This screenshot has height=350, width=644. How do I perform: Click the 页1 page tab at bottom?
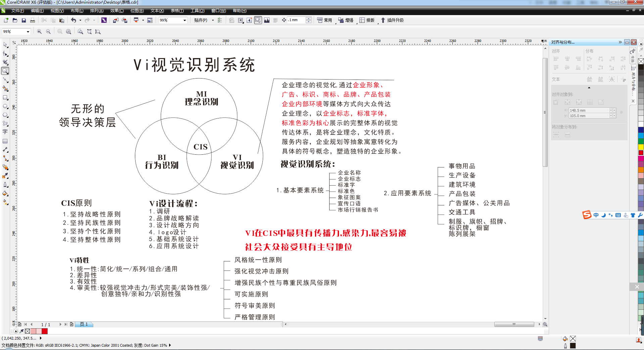(x=84, y=324)
